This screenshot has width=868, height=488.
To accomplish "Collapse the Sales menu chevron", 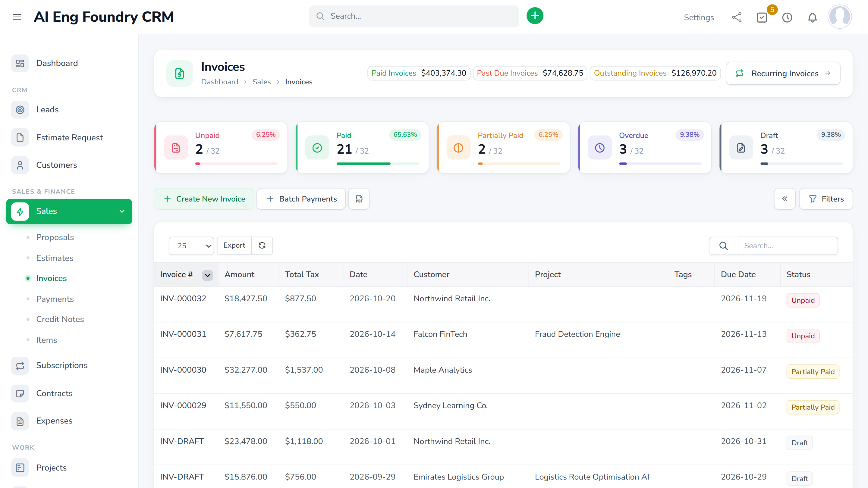I will [122, 211].
